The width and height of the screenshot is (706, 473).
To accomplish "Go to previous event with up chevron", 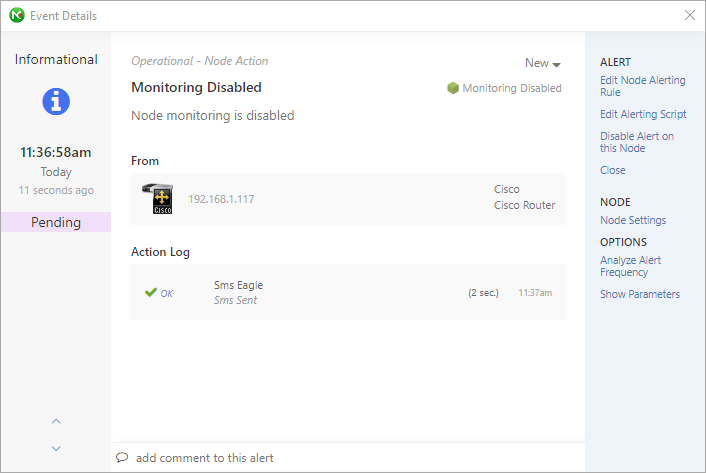I will 56,421.
